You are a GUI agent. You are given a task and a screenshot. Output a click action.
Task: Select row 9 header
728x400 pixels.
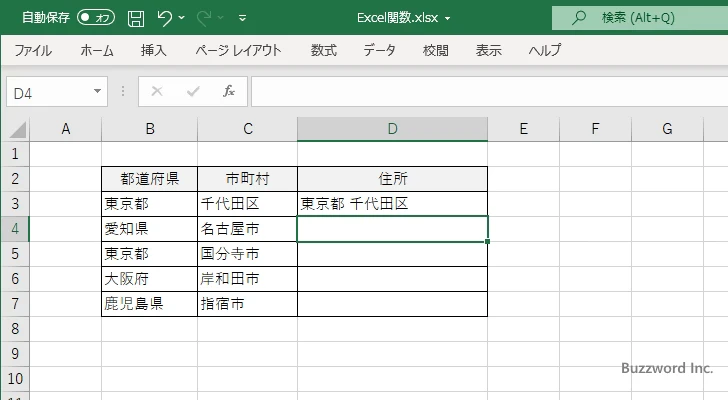coord(15,354)
